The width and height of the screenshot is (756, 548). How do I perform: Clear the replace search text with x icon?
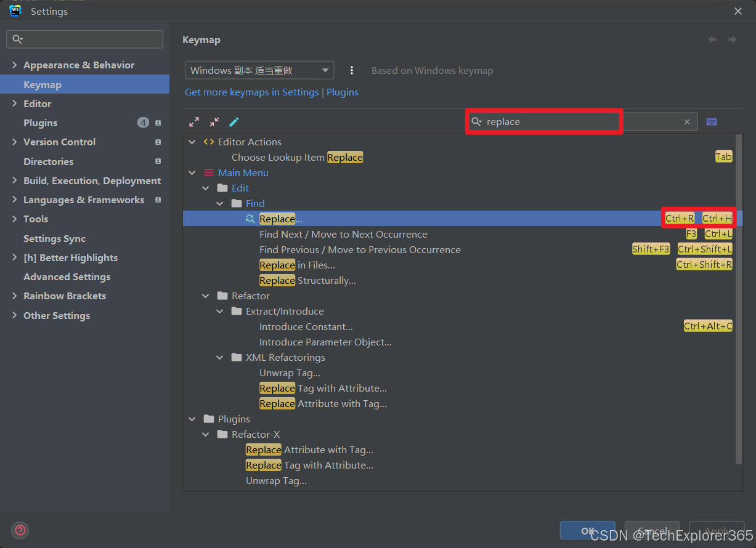(687, 122)
